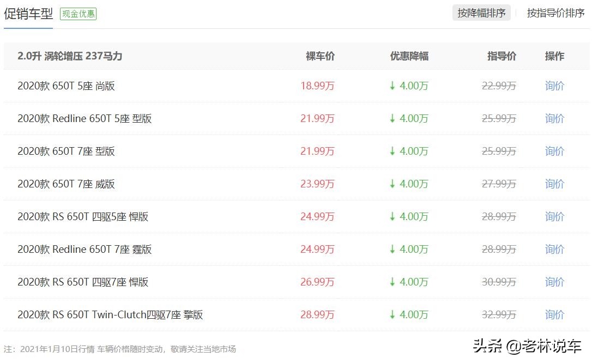Click 询价 for Redline 650T 7座 霆版
This screenshot has width=592, height=364.
(554, 249)
